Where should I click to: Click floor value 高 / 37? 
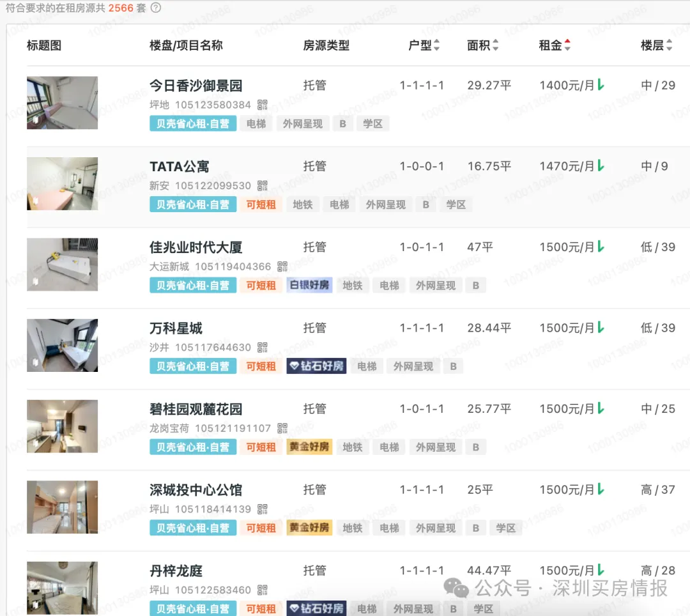pyautogui.click(x=658, y=489)
